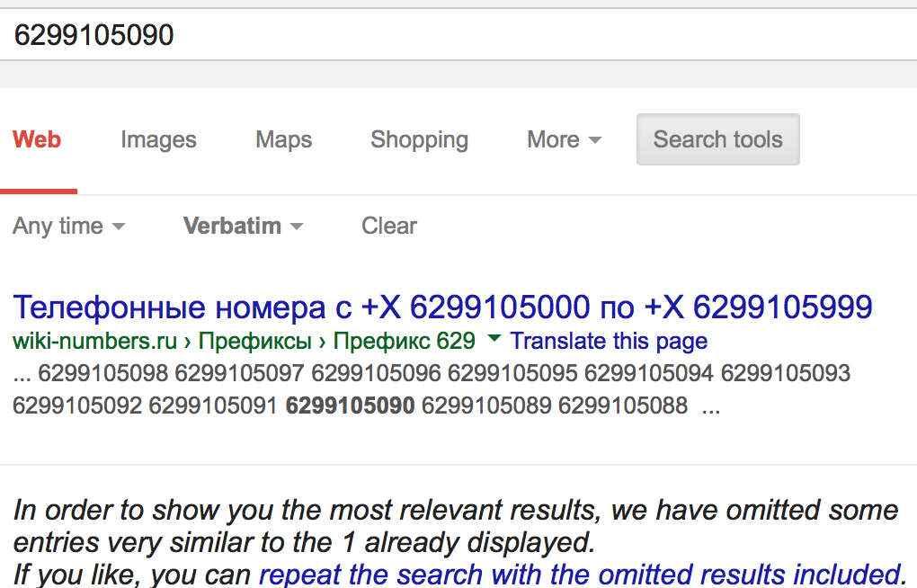
Task: Click the bolded 6299105090 in the snippet
Action: click(x=350, y=405)
